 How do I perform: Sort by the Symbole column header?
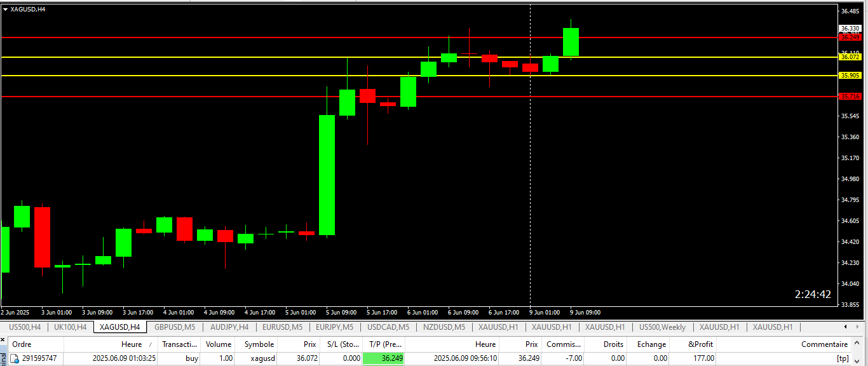pos(256,344)
